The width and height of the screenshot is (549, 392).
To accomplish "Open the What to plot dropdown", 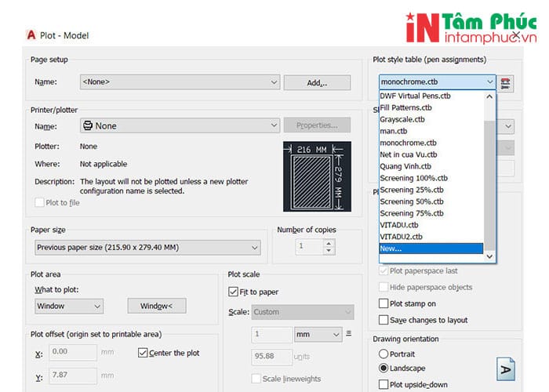I will [69, 306].
